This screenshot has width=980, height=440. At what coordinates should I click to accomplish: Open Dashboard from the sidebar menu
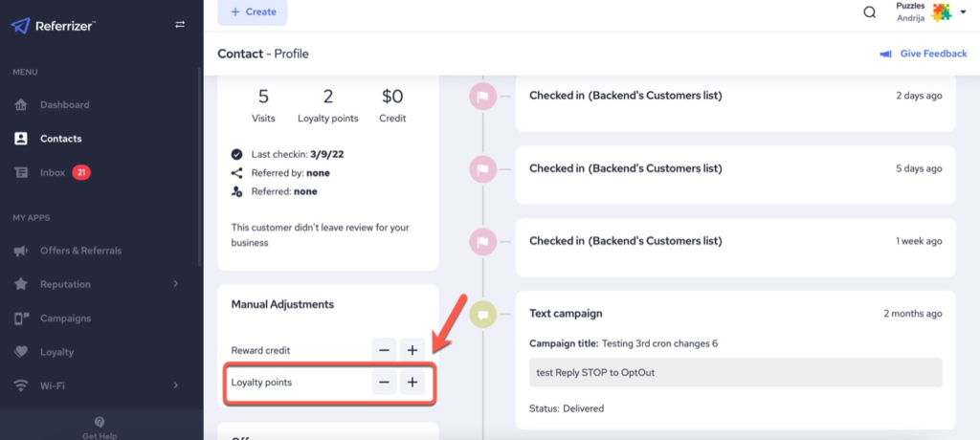(64, 104)
